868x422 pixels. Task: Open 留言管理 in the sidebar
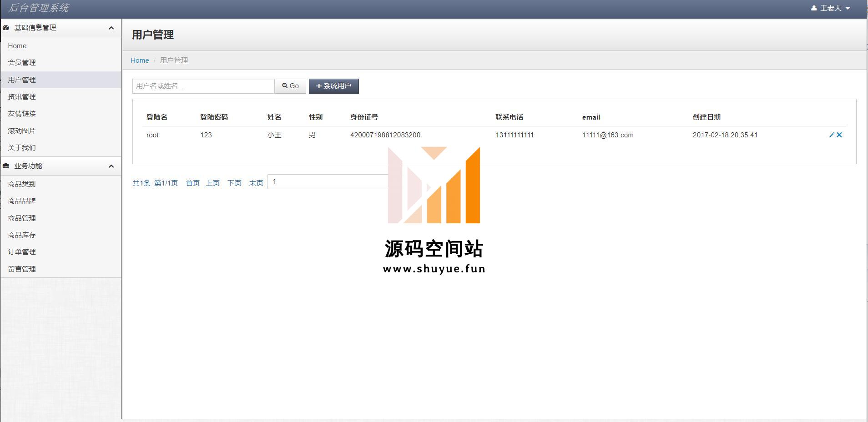click(x=61, y=269)
